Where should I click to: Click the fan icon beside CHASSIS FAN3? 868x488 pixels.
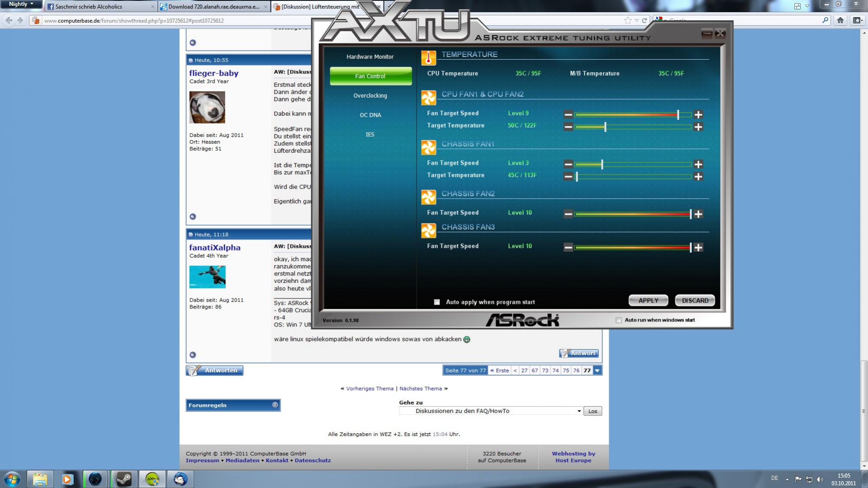pos(428,231)
